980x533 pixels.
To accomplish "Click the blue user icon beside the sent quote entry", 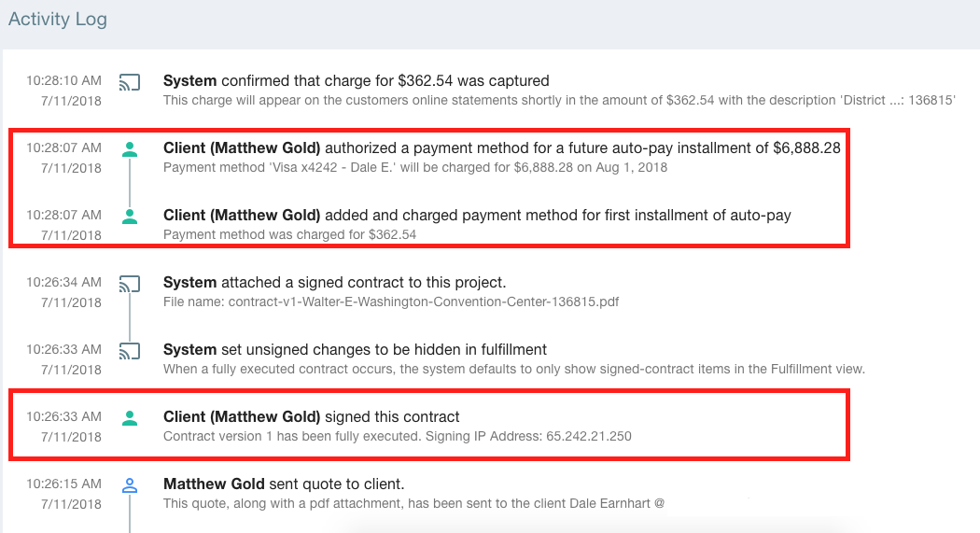I will click(x=130, y=484).
